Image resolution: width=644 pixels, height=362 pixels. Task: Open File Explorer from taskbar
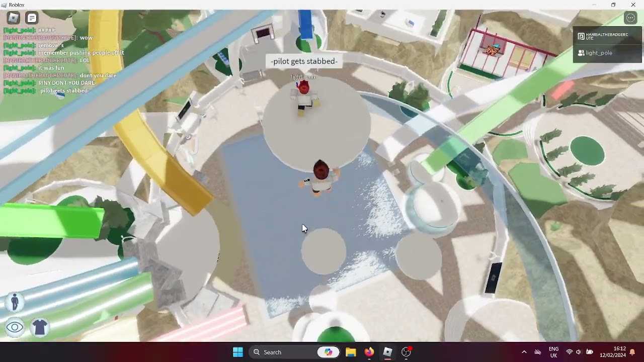tap(351, 352)
